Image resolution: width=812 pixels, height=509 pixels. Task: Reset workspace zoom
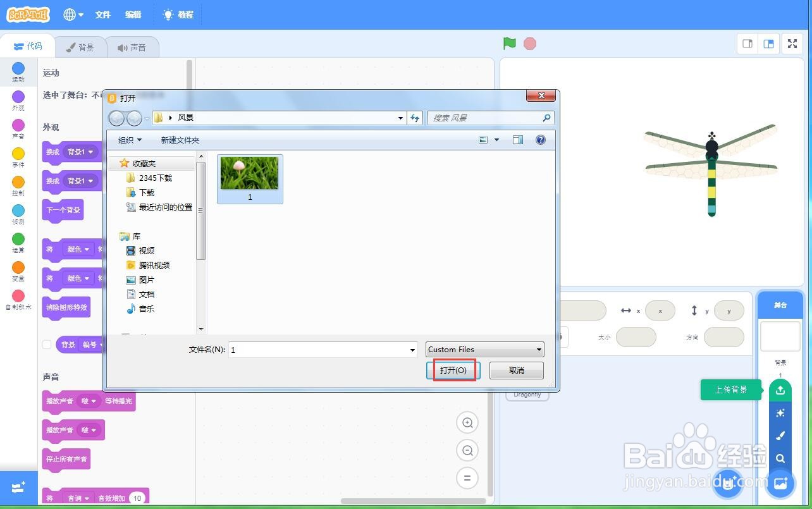coord(467,478)
